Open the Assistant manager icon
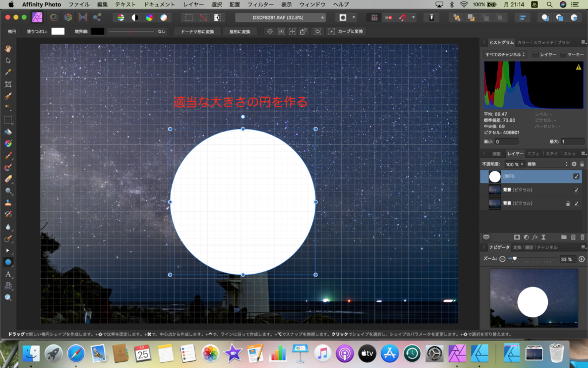The image size is (588, 368). (x=431, y=17)
